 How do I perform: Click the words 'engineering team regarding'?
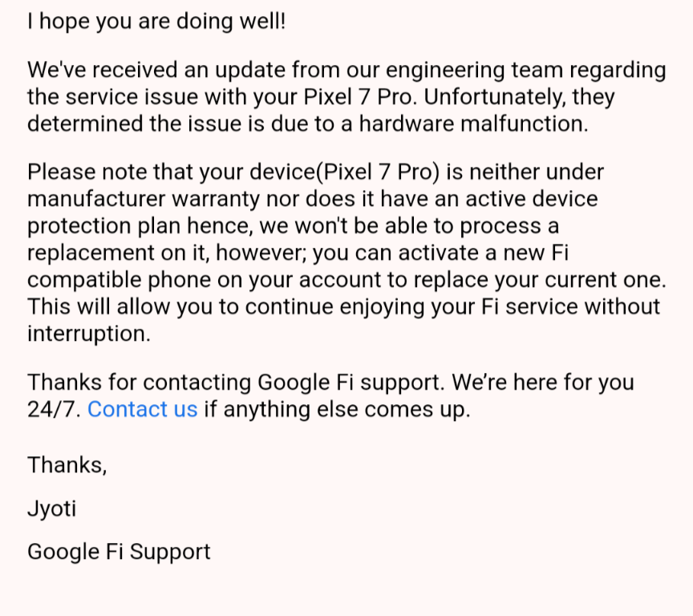click(x=525, y=71)
